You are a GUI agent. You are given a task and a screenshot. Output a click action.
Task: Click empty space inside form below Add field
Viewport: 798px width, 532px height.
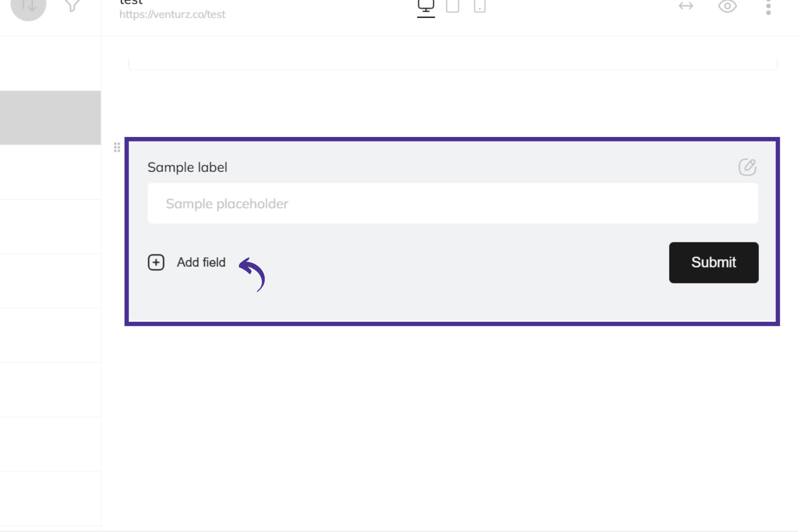(x=399, y=301)
